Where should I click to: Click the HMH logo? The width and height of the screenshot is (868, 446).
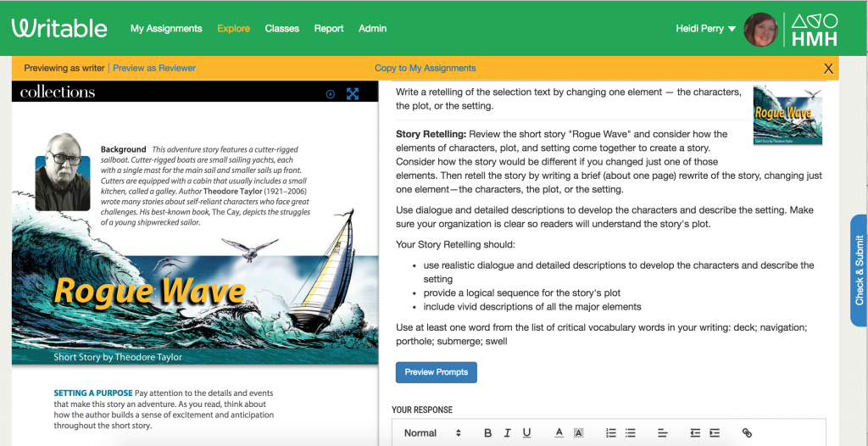814,30
